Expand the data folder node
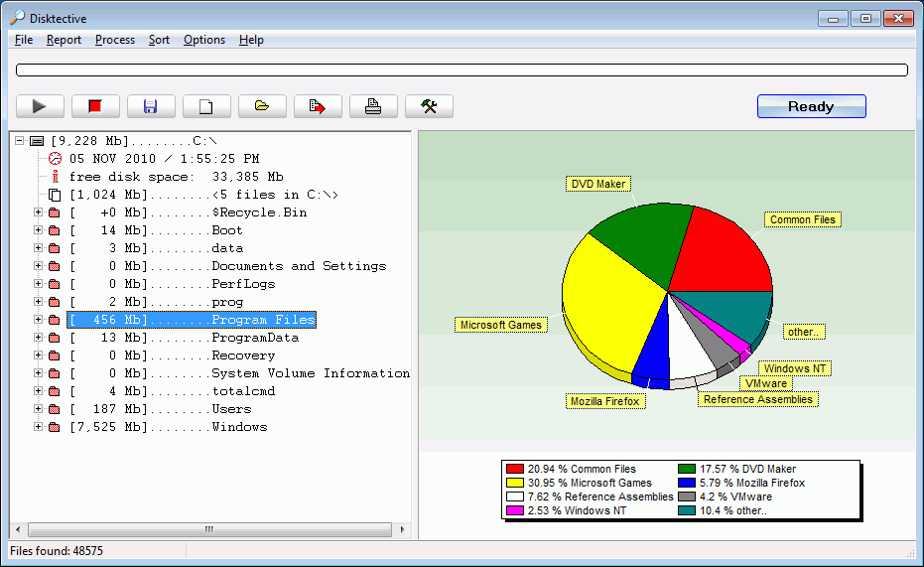Viewport: 924px width, 567px height. tap(38, 248)
